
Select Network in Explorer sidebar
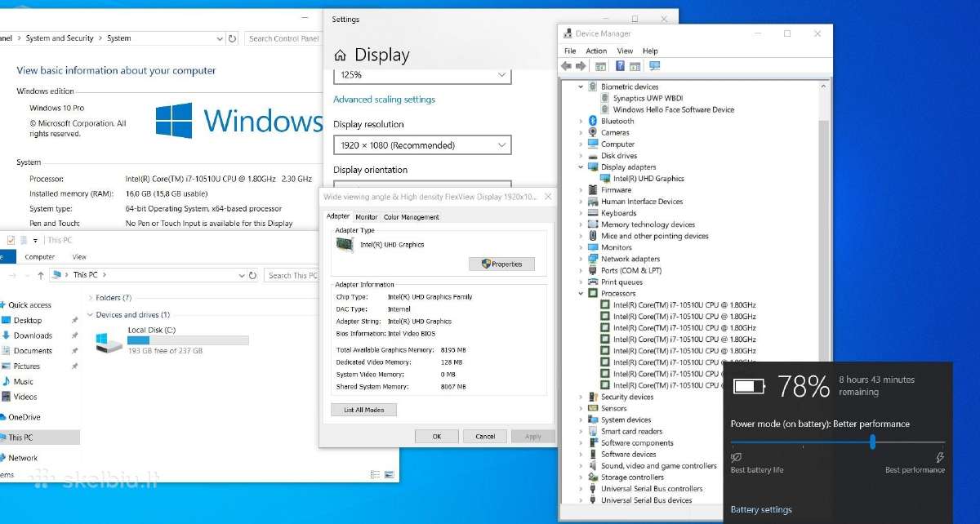(x=23, y=458)
